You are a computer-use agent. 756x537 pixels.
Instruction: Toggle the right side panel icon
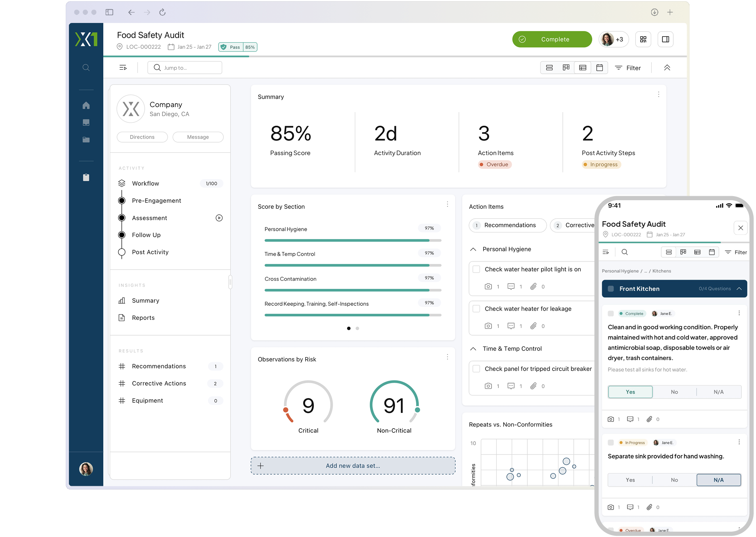[x=665, y=39]
